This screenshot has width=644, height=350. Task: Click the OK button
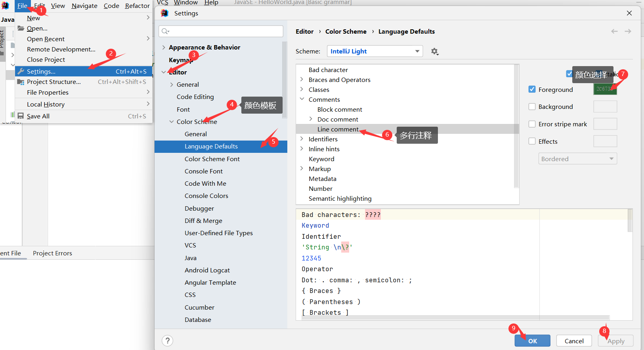(532, 341)
